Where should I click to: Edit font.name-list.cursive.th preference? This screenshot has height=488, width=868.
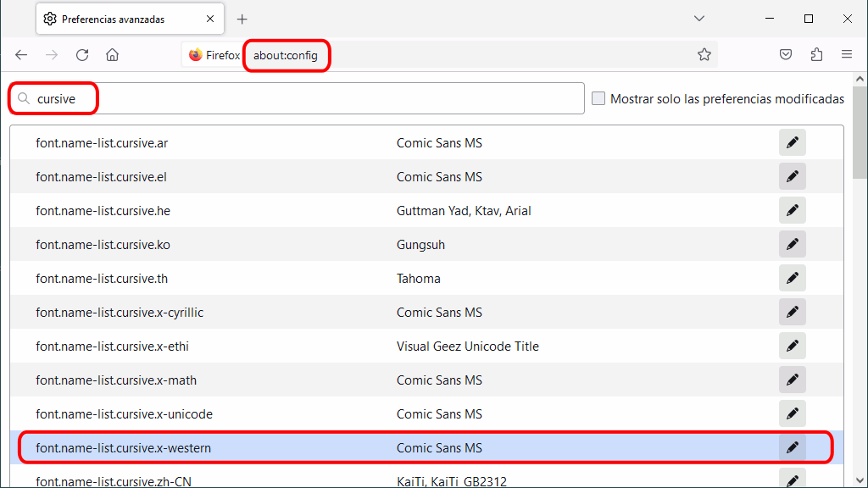pyautogui.click(x=793, y=278)
